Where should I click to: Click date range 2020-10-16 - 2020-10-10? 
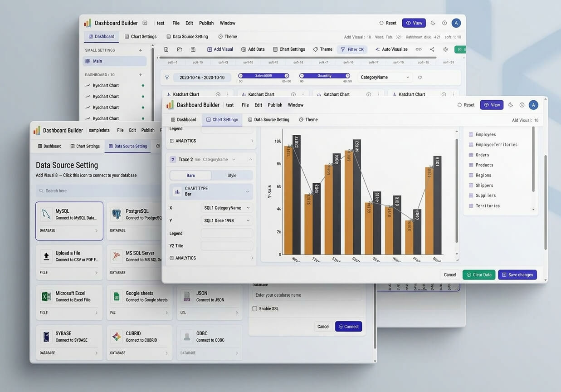(202, 78)
